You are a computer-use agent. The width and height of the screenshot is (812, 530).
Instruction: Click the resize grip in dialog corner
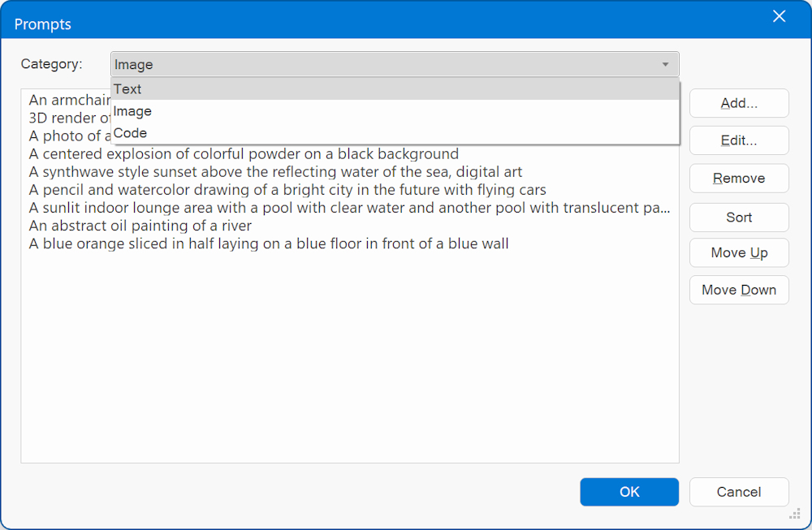(x=795, y=514)
